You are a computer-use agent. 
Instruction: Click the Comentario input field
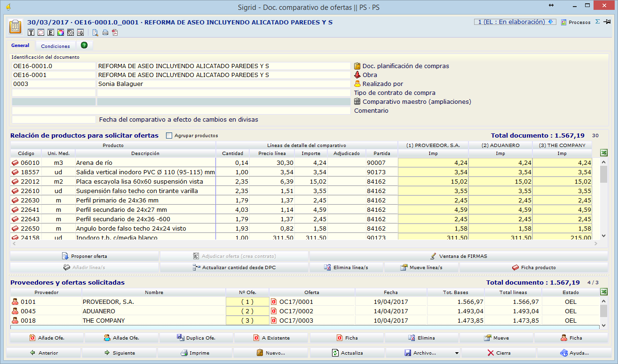pyautogui.click(x=181, y=110)
